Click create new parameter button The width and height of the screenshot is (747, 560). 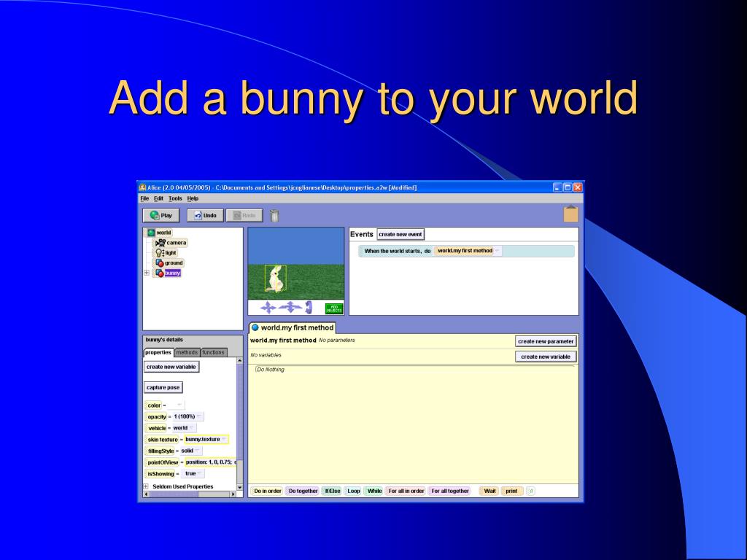click(x=546, y=341)
